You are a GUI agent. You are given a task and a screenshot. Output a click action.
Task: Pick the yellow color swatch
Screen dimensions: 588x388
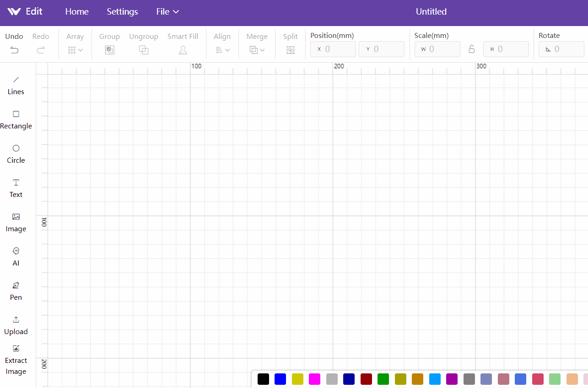coord(297,379)
